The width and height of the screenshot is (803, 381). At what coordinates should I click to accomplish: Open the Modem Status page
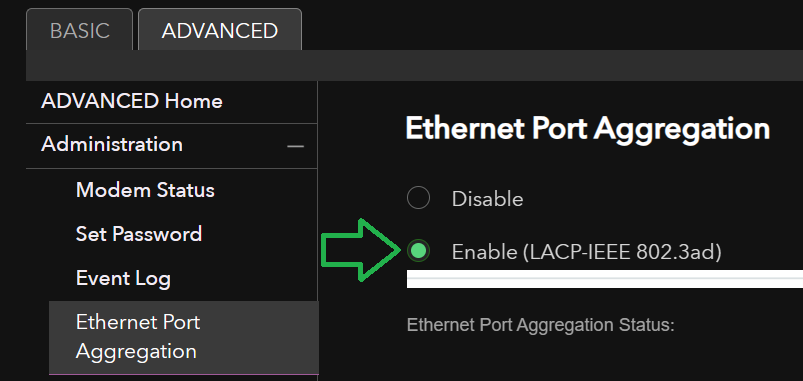point(145,190)
